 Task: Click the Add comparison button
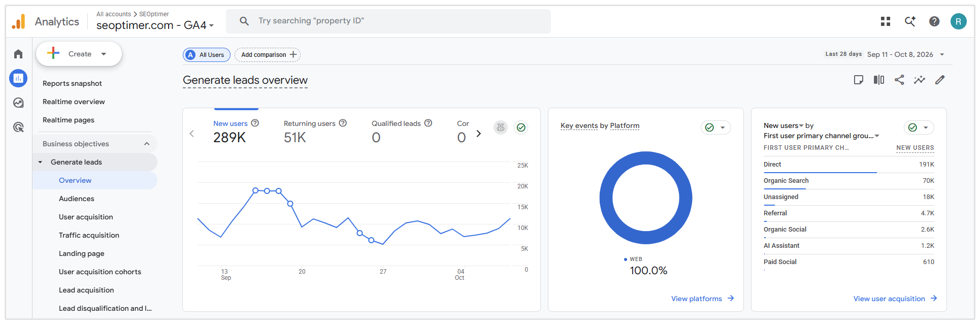pos(268,55)
